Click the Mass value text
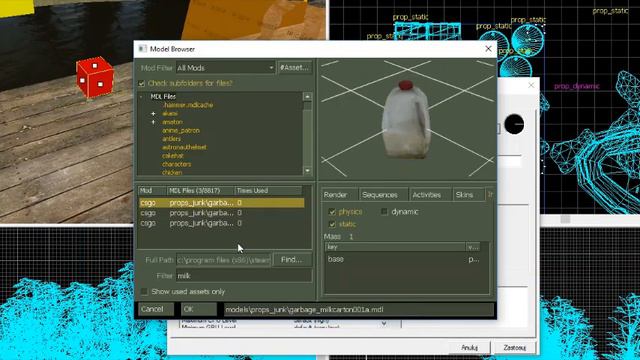This screenshot has width=640, height=360. (x=351, y=237)
